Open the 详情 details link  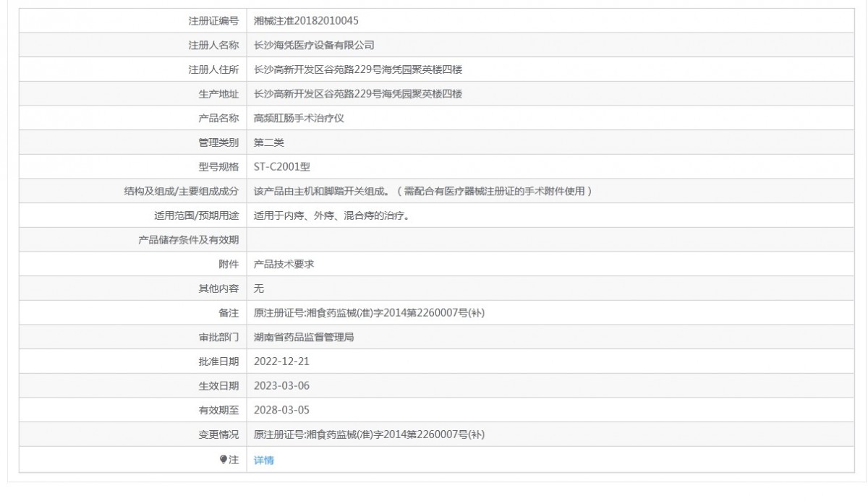(x=264, y=460)
